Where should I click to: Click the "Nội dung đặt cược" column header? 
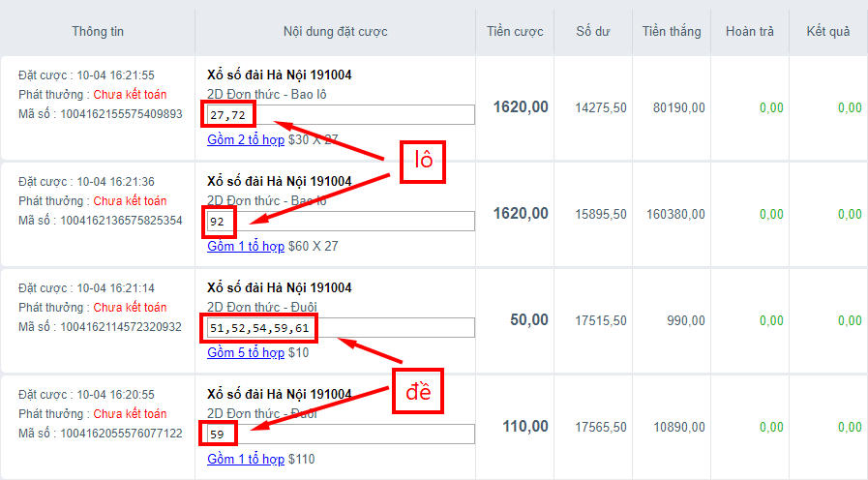335,32
